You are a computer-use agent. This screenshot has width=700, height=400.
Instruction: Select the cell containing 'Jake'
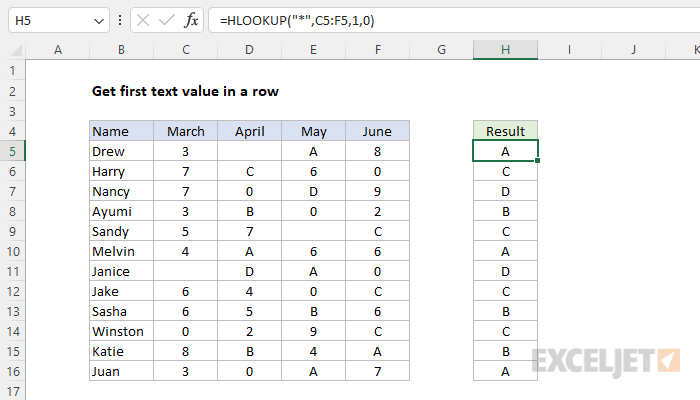[121, 292]
